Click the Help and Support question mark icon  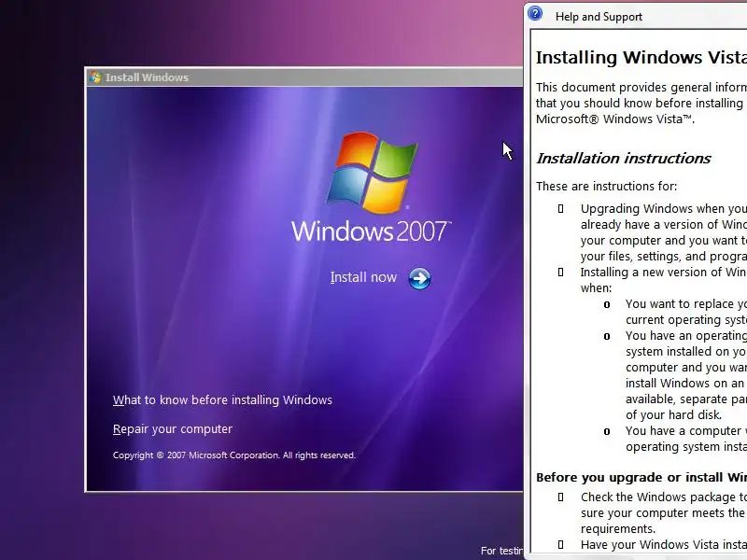point(535,13)
